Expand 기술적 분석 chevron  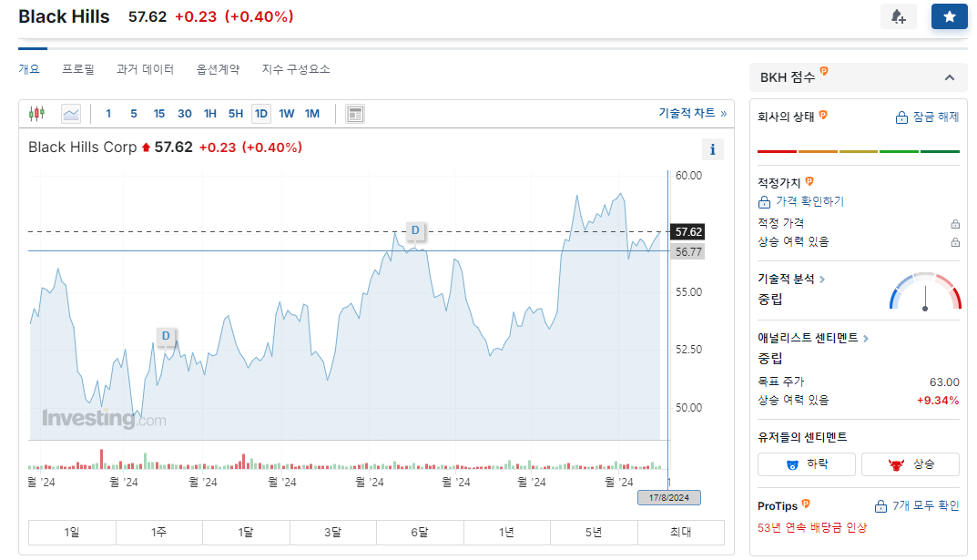point(822,280)
